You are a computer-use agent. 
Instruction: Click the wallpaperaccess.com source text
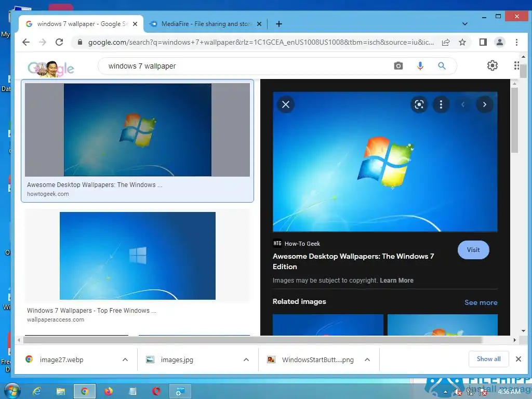coord(55,320)
